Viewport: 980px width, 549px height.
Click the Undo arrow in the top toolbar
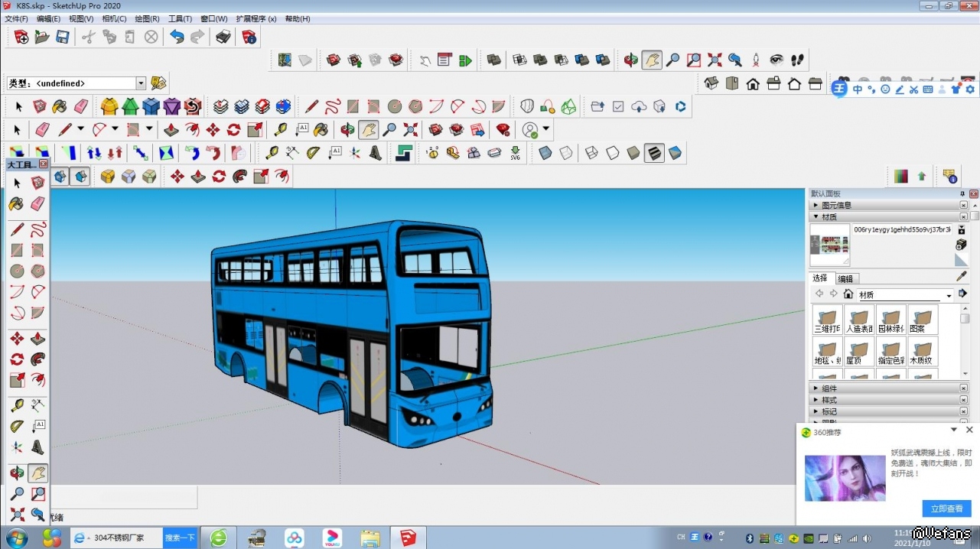pyautogui.click(x=177, y=37)
